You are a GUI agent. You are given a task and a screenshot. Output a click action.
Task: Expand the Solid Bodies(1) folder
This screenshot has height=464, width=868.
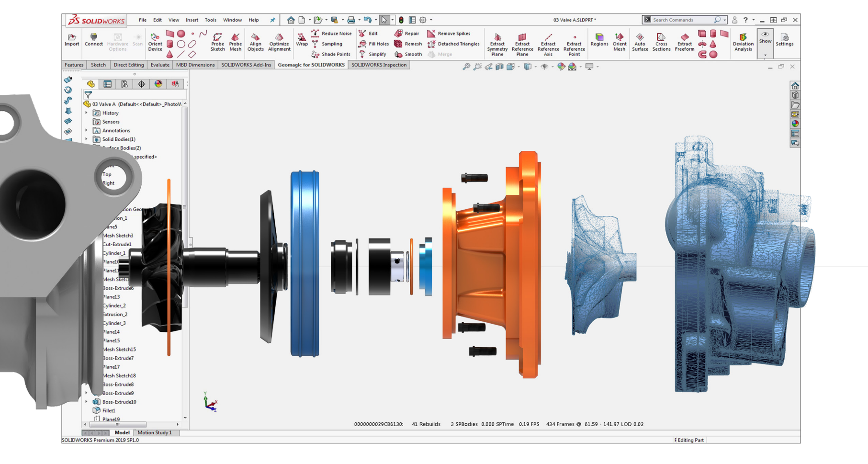point(87,139)
